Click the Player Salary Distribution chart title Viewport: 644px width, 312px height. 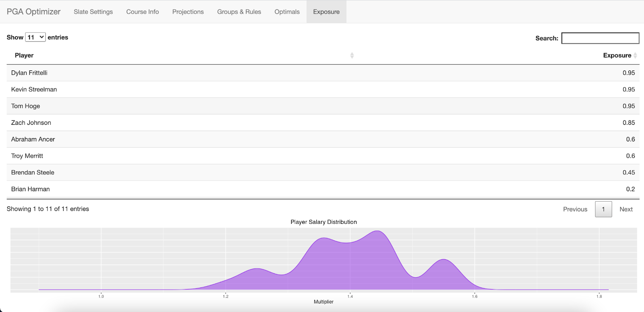point(324,222)
